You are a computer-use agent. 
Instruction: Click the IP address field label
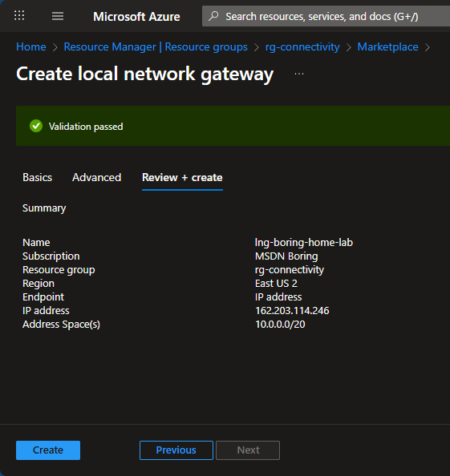click(x=46, y=311)
